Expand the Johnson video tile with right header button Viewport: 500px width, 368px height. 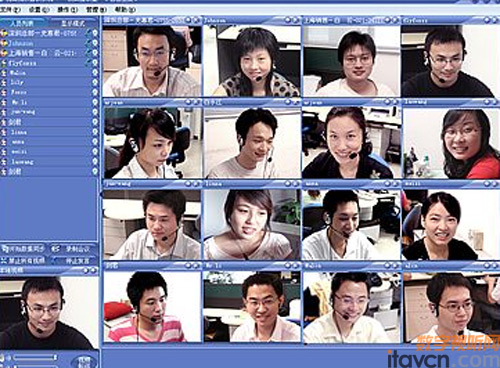coord(296,20)
